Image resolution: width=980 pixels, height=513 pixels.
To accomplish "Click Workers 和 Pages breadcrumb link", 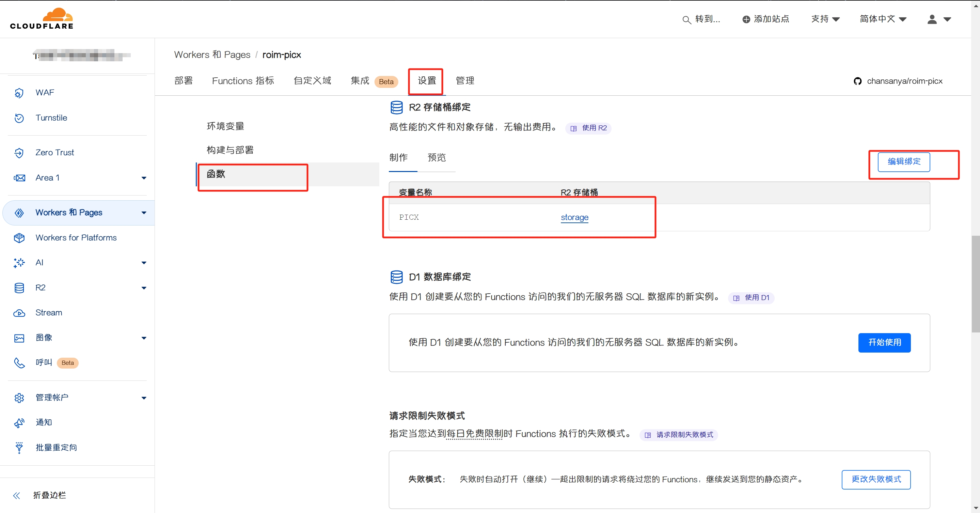I will point(212,55).
